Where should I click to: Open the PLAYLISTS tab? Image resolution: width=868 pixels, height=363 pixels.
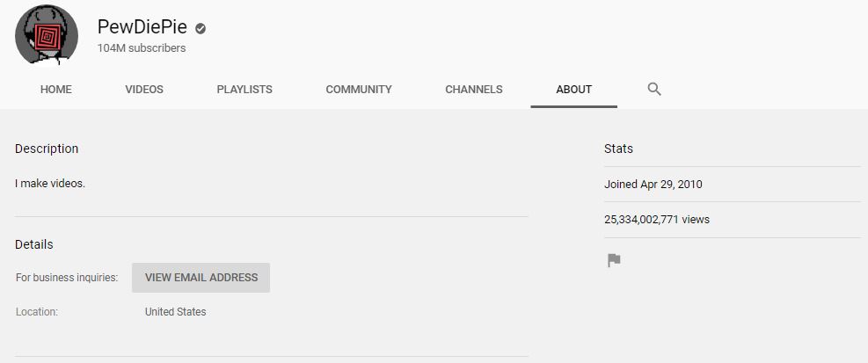click(x=244, y=90)
